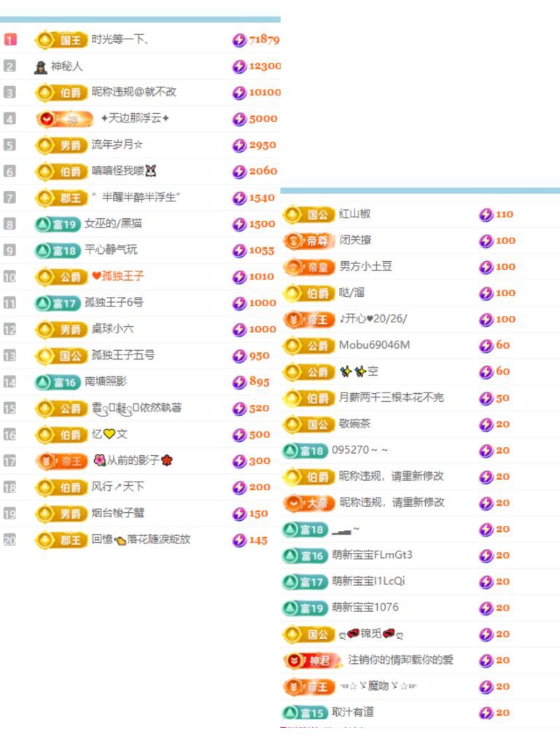
Task: Click the 伯爵 badge beside 昵称违规@就不改
Action: pyautogui.click(x=61, y=93)
